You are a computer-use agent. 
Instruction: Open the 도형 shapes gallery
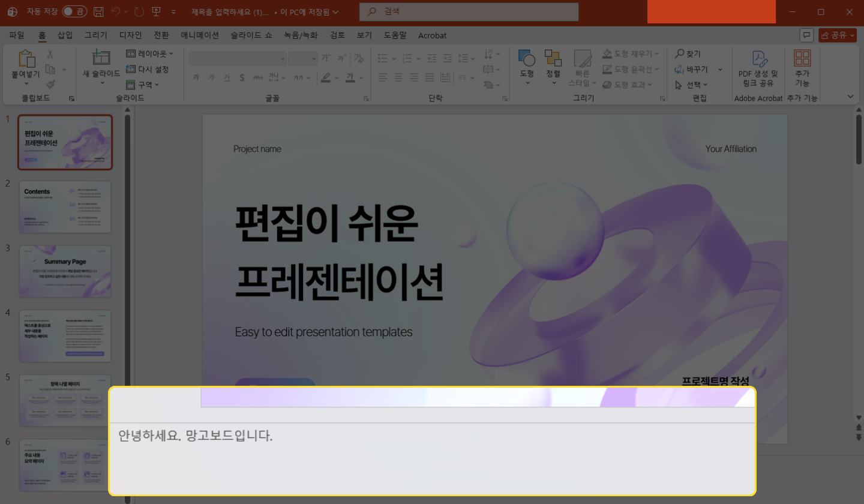coord(527,58)
